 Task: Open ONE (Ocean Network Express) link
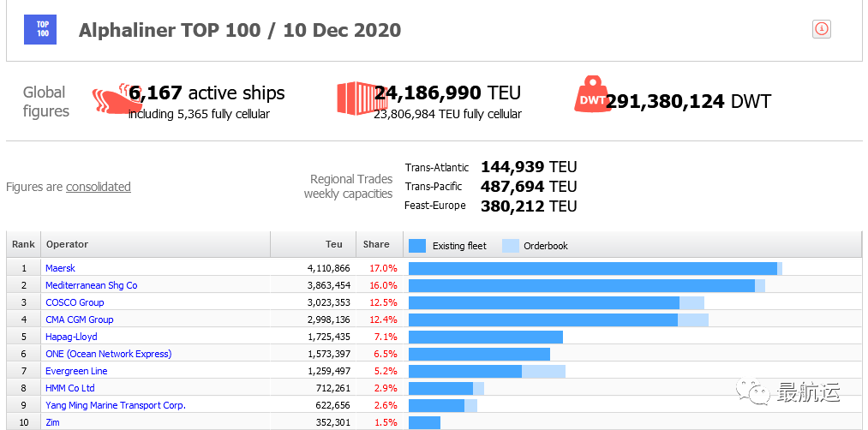pyautogui.click(x=108, y=354)
